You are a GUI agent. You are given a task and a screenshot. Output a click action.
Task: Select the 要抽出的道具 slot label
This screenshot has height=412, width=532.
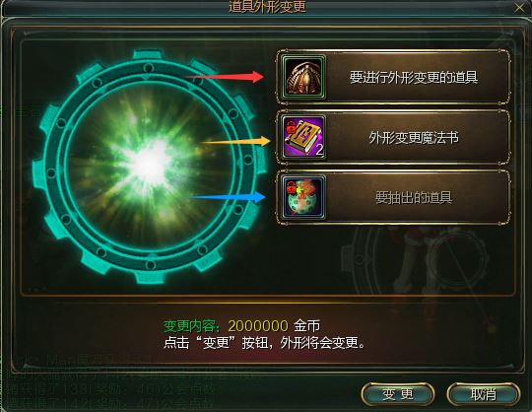point(414,197)
